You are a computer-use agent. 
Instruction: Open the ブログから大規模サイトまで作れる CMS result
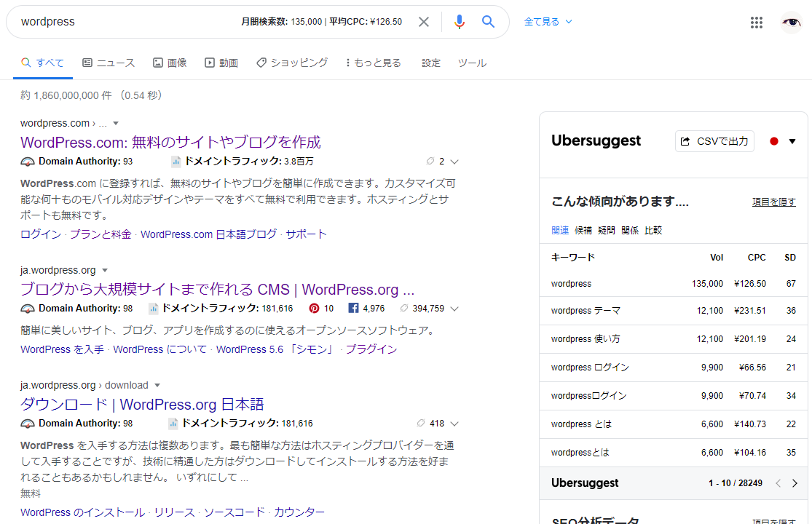click(x=217, y=289)
